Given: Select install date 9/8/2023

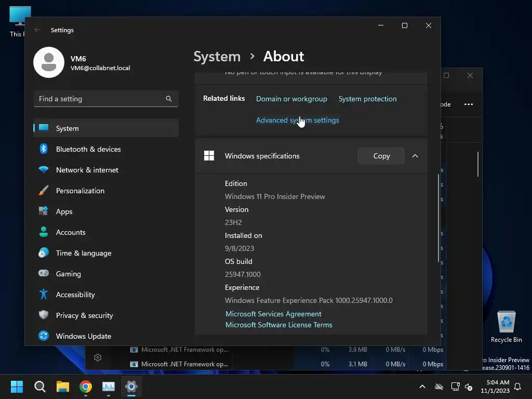Looking at the screenshot, I should (x=240, y=248).
